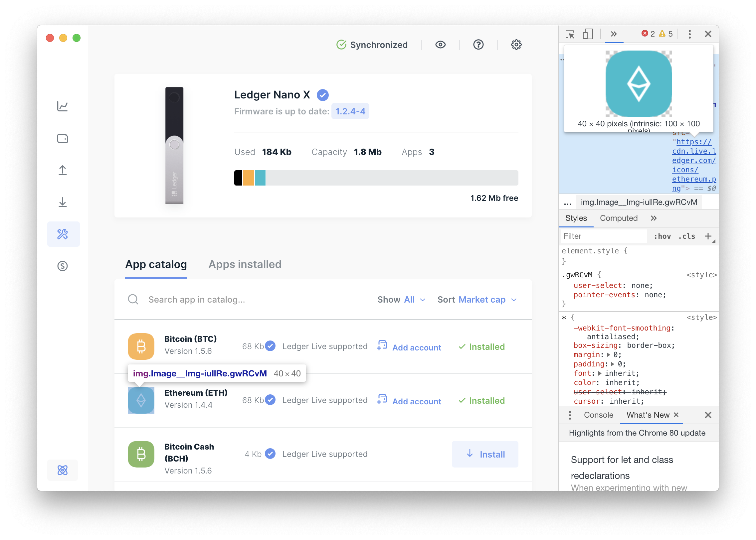Click the Bitcoin (BTC) app icon

click(x=141, y=346)
